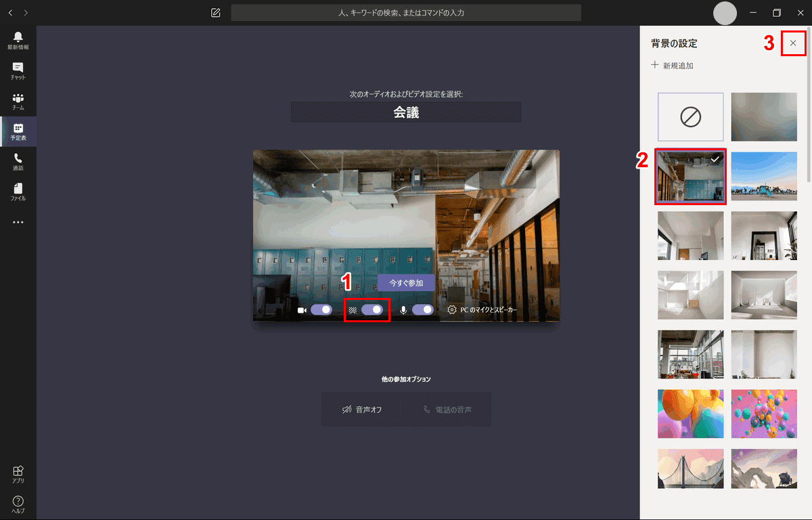The image size is (812, 520).
Task: Select the pink floating balls background
Action: pos(764,414)
